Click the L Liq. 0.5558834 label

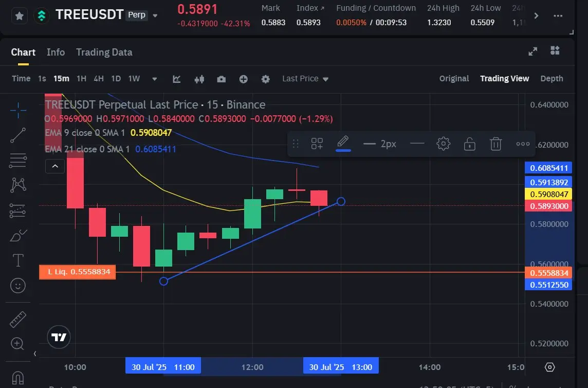77,272
